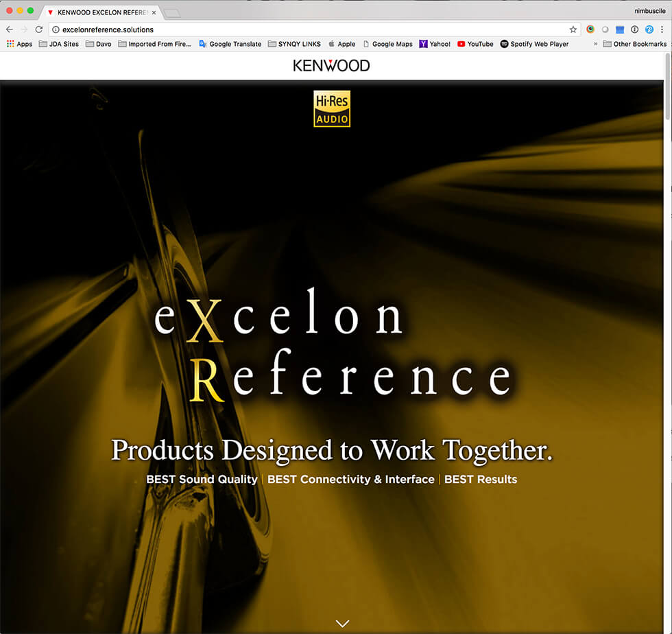Open the Google Maps bookmark
The height and width of the screenshot is (634, 672).
388,44
